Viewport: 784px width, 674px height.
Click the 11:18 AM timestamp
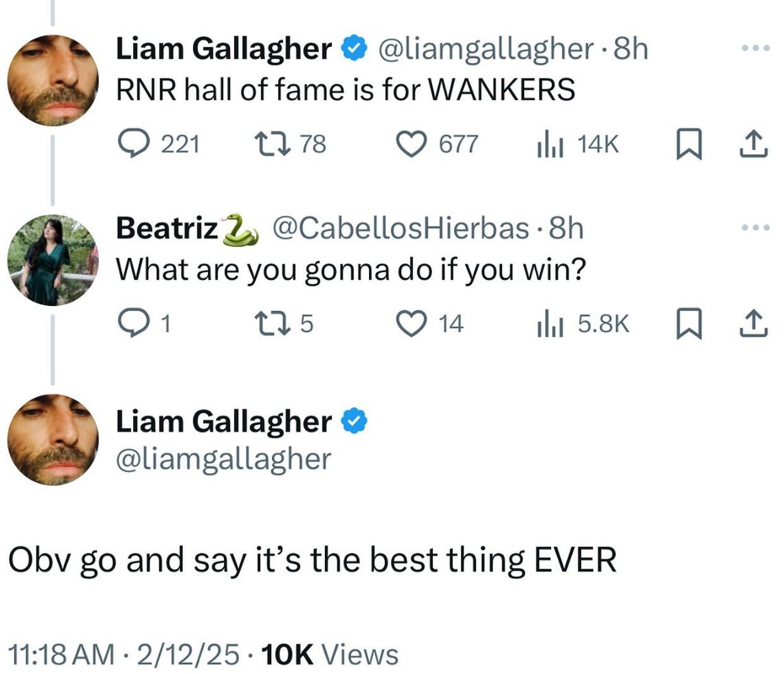[61, 654]
